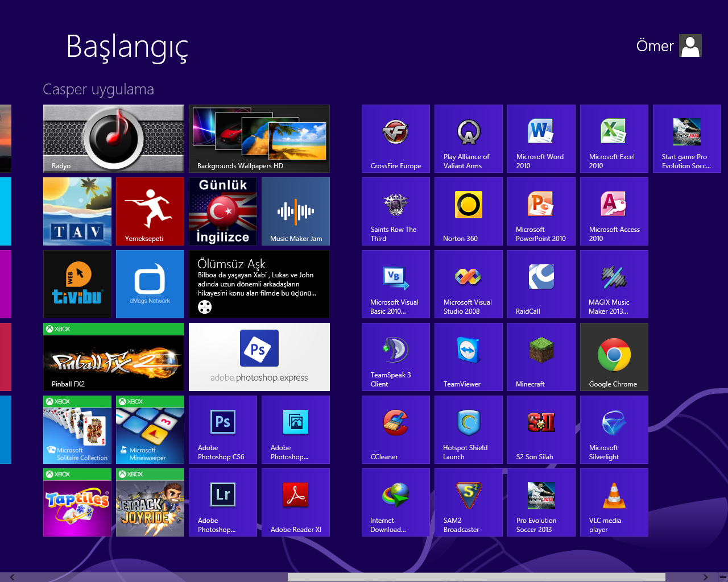This screenshot has width=728, height=582.
Task: Open Adobe Reader XI
Action: (296, 502)
